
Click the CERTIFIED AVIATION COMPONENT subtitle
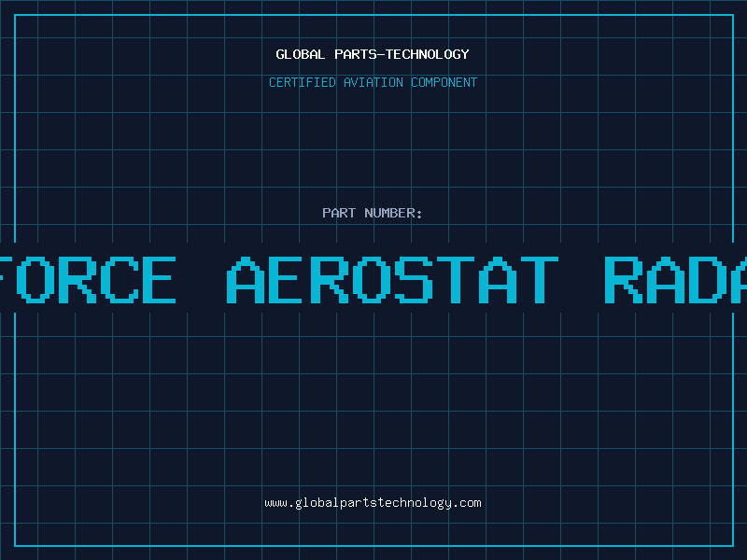click(373, 82)
